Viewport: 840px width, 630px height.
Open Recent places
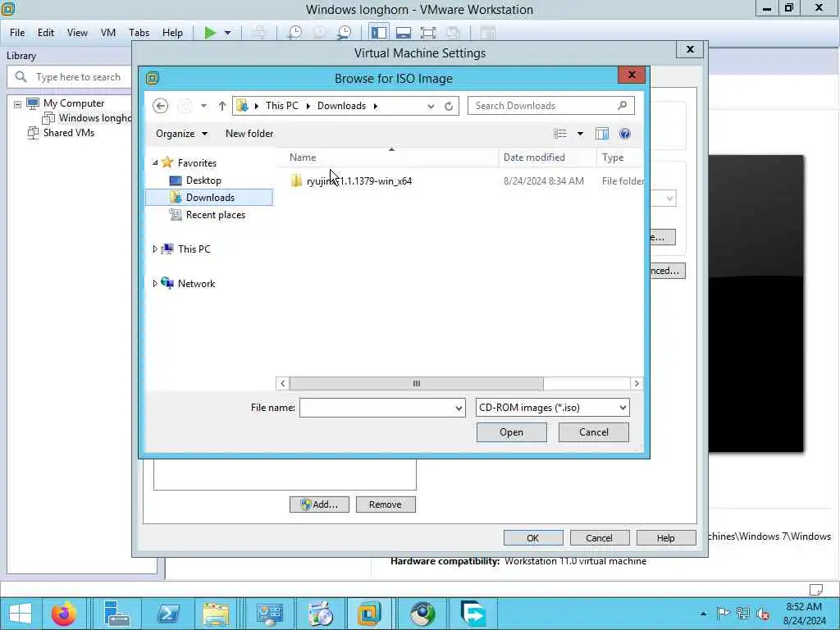coord(216,215)
